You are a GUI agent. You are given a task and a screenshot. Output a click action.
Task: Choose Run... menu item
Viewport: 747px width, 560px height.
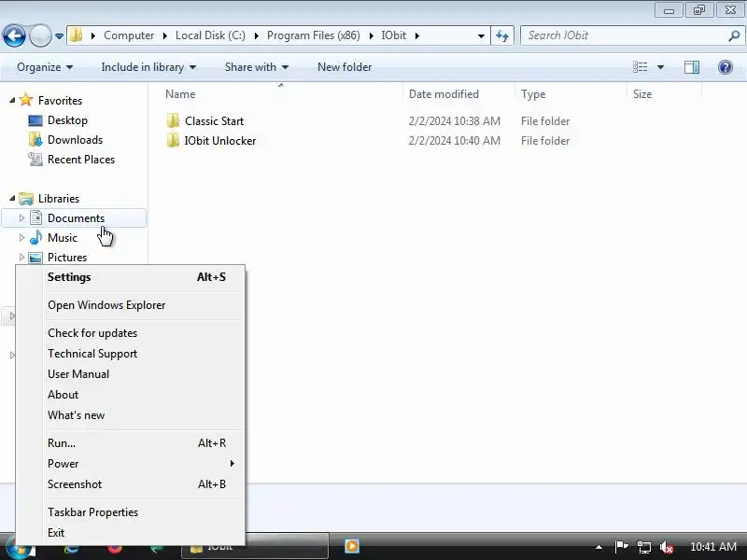click(131, 442)
